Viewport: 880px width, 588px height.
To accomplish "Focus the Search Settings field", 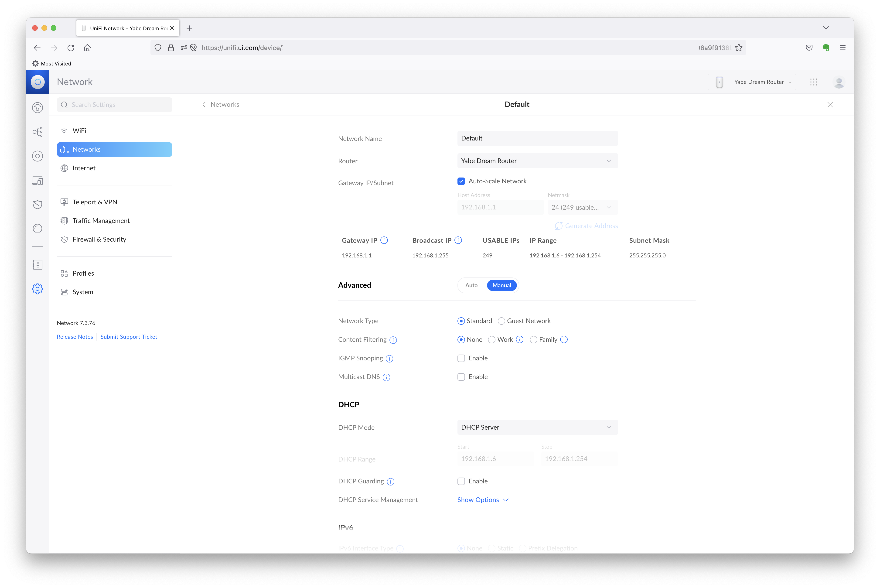I will (x=114, y=105).
